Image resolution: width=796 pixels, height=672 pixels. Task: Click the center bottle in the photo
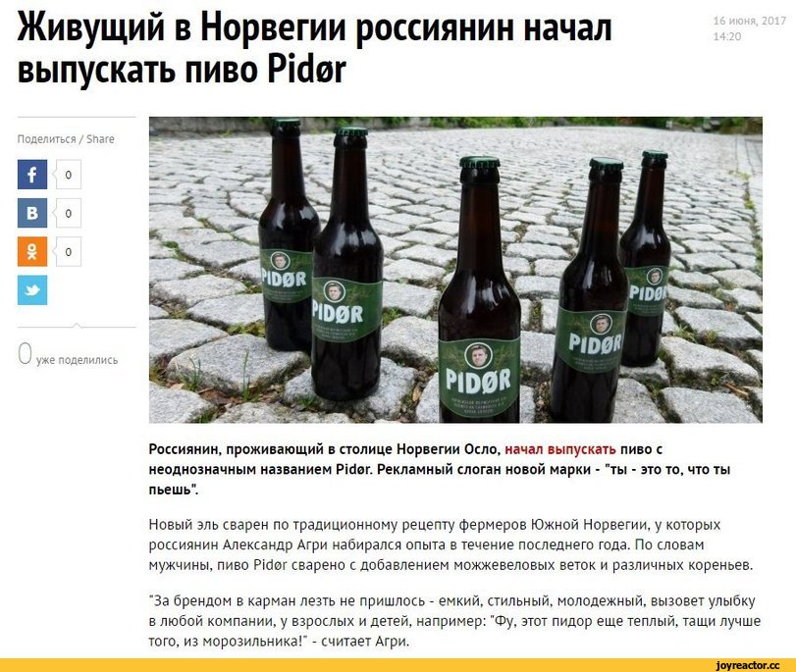[x=479, y=289]
